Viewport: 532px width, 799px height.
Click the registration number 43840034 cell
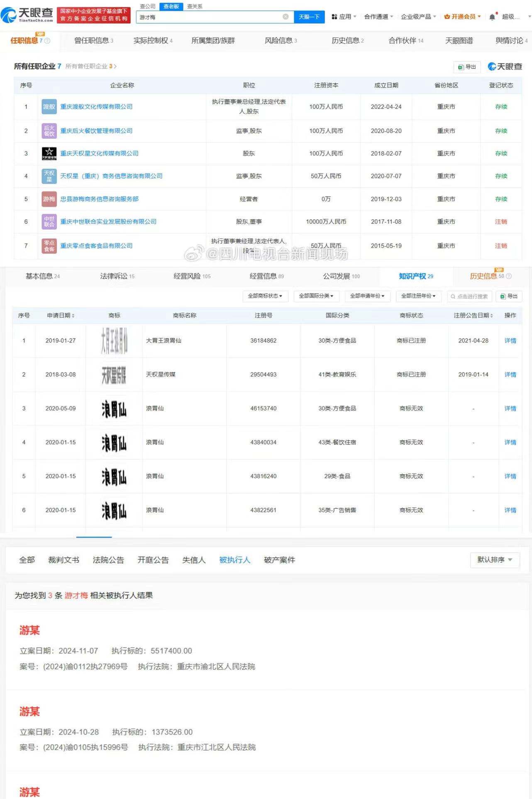264,442
